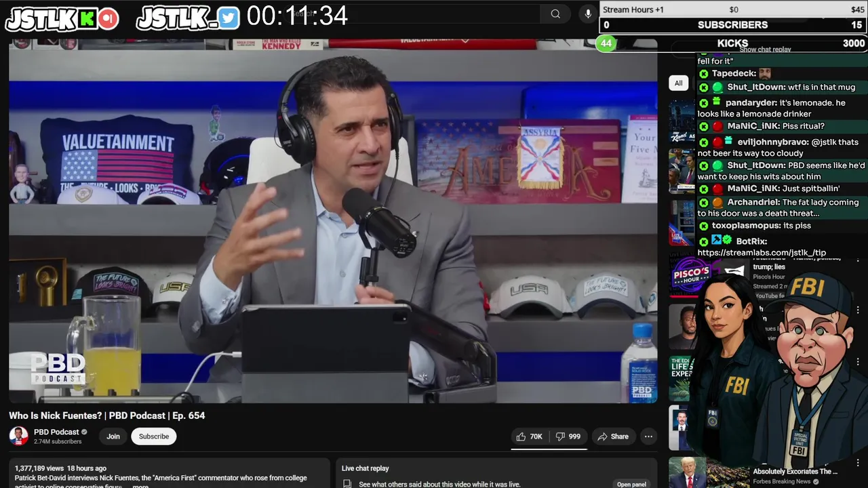The image size is (868, 488).
Task: Open the Trump thumbnail from Forbes Breaking News
Action: click(x=707, y=472)
